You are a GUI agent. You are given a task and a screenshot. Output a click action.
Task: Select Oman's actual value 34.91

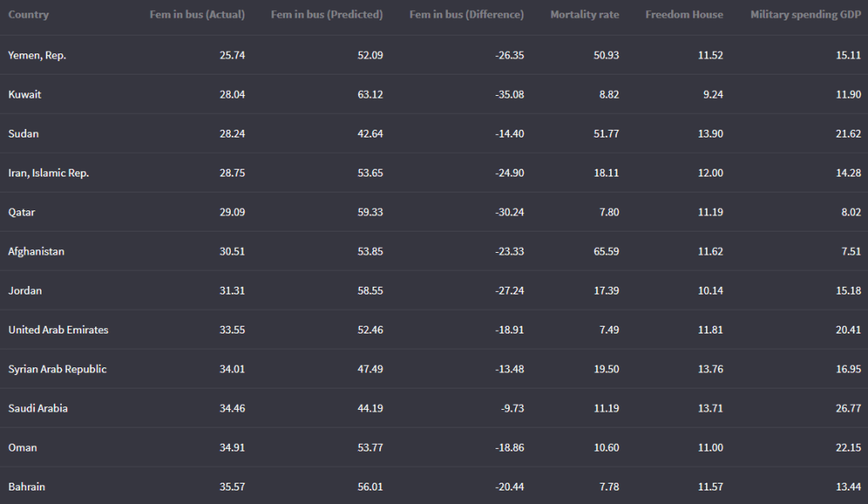pos(232,447)
